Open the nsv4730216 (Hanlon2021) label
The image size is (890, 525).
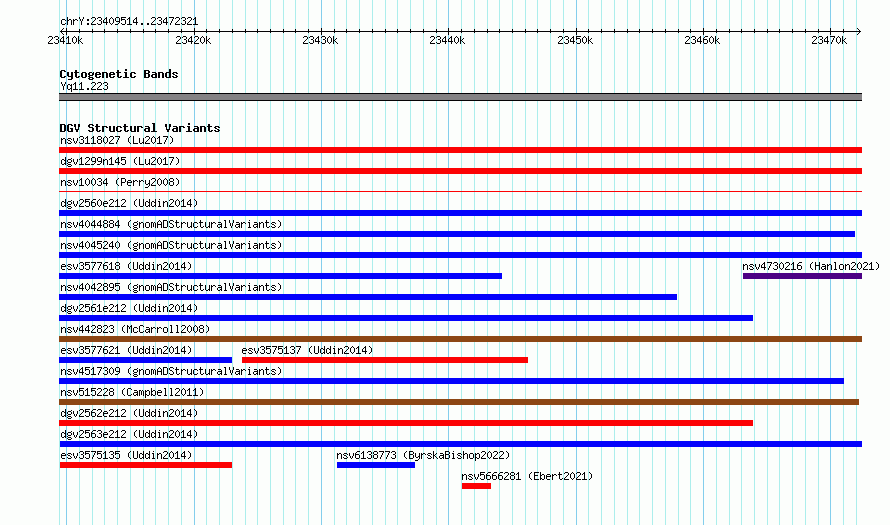[x=811, y=266]
